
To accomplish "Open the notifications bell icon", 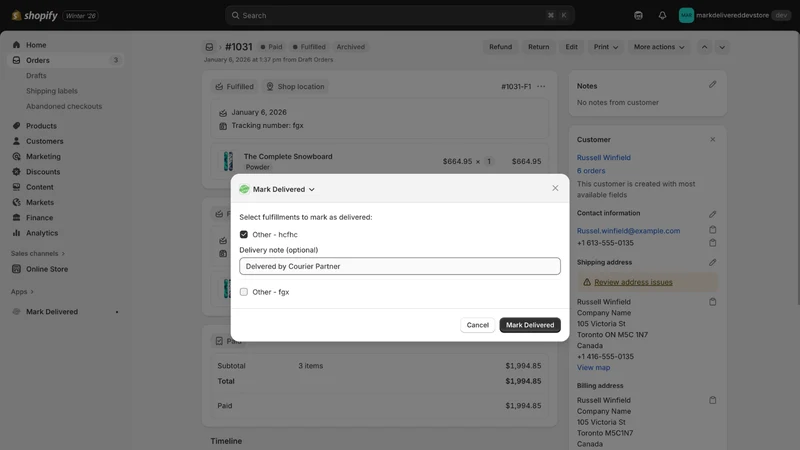I will click(x=662, y=15).
